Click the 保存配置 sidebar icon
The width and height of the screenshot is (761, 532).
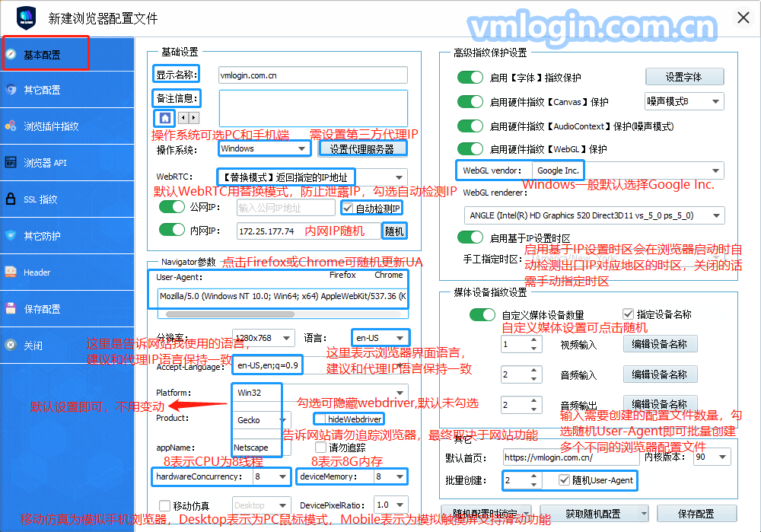[x=11, y=309]
